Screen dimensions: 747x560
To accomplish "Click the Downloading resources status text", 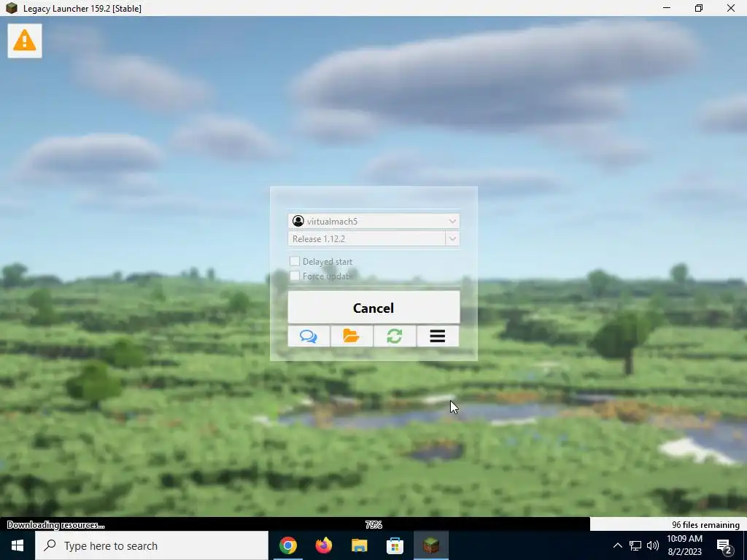I will 55,525.
